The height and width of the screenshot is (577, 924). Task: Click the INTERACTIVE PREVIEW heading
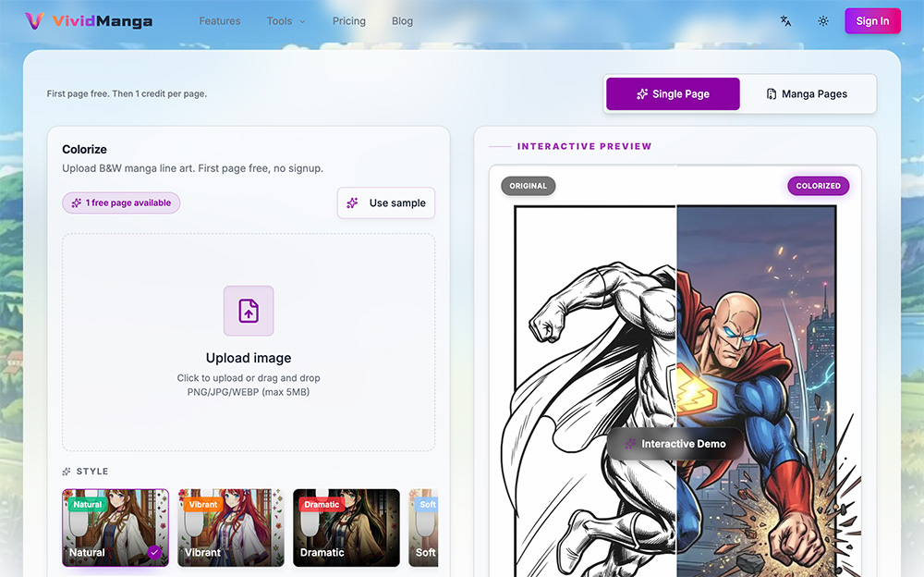585,146
